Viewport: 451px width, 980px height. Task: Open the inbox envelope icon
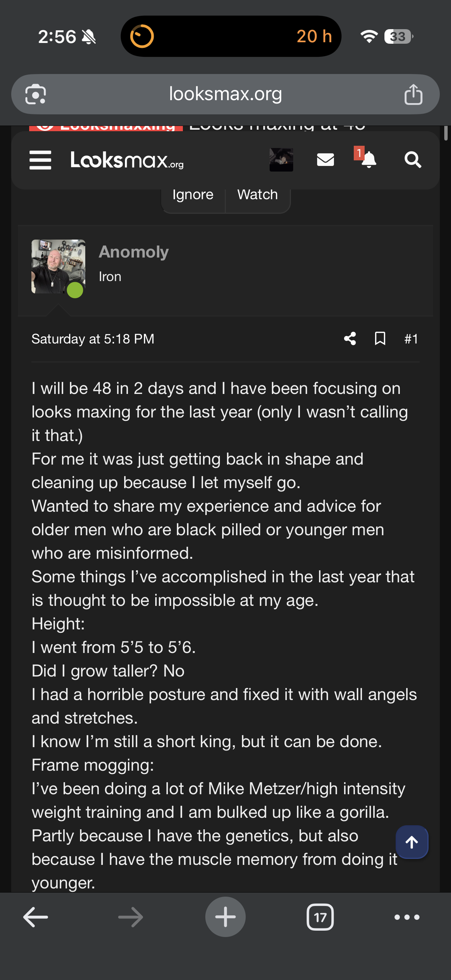coord(325,160)
